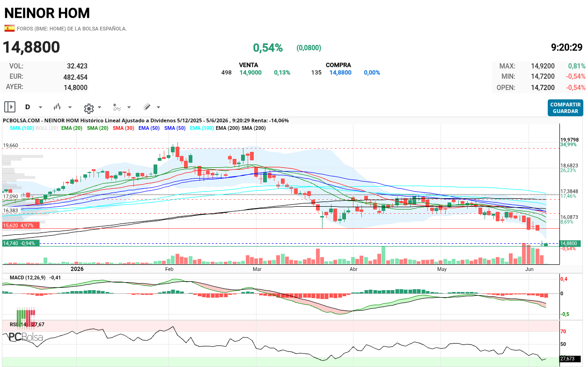
Task: Click the 2026 year axis label
Action: pos(77,269)
